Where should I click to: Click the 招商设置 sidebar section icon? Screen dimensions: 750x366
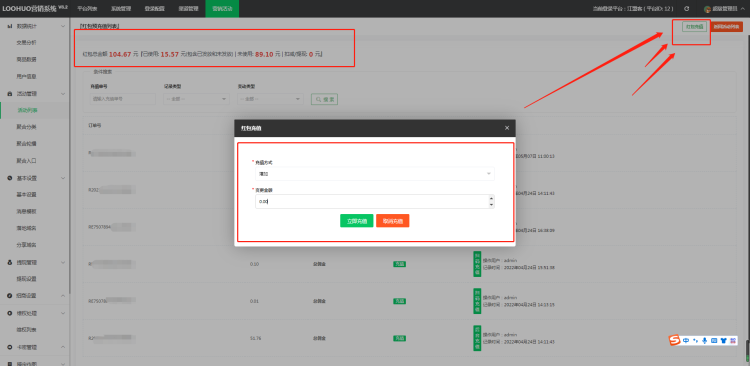[10, 296]
